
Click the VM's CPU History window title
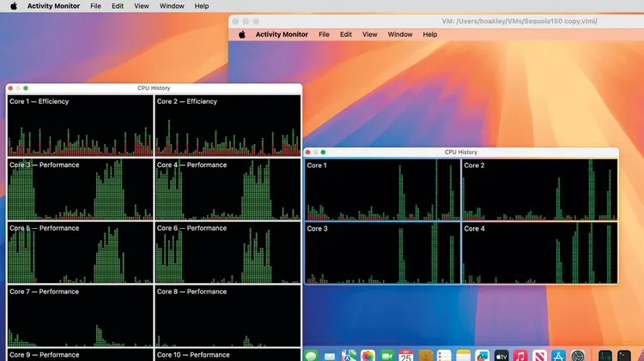pos(461,152)
